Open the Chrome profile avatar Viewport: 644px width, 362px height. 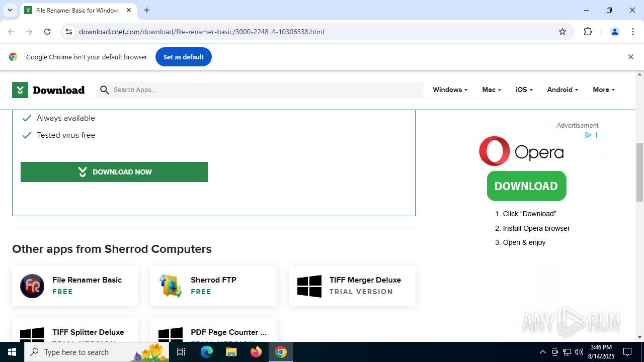pyautogui.click(x=614, y=32)
